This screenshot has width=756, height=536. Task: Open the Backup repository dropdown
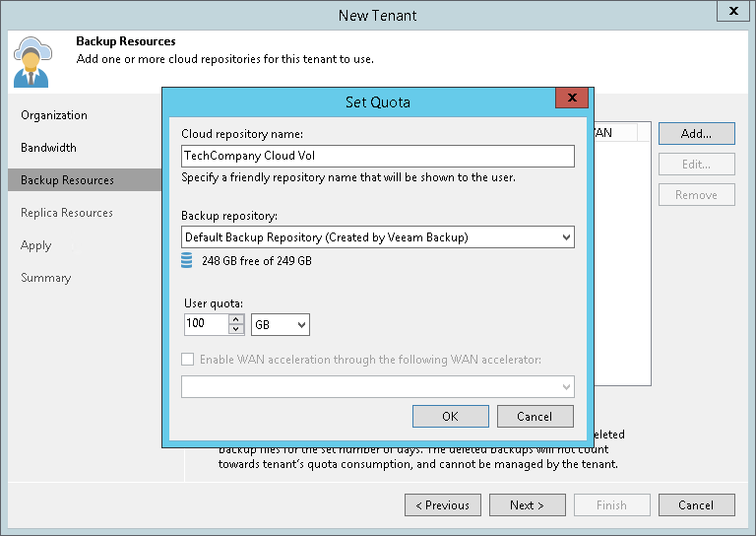coord(378,236)
